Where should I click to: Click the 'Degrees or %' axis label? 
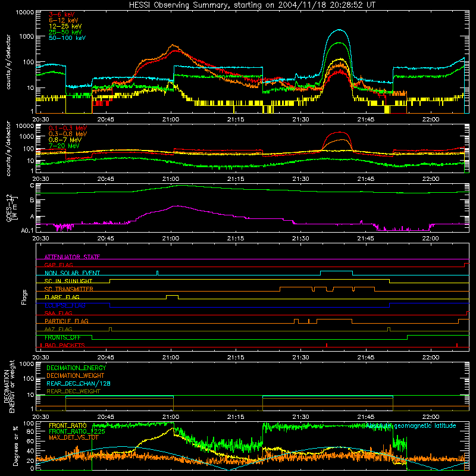[15, 446]
